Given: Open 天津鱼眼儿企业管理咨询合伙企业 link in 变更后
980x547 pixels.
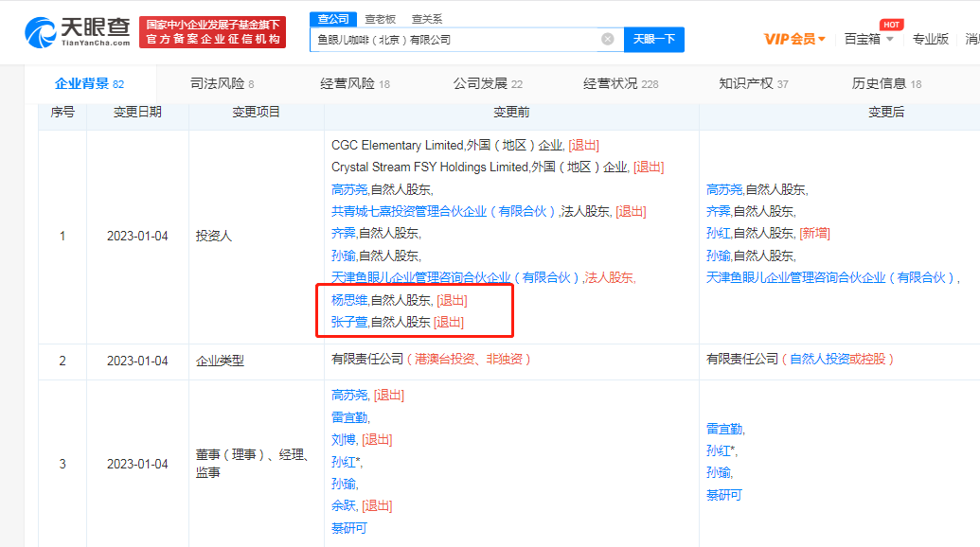Looking at the screenshot, I should point(831,278).
